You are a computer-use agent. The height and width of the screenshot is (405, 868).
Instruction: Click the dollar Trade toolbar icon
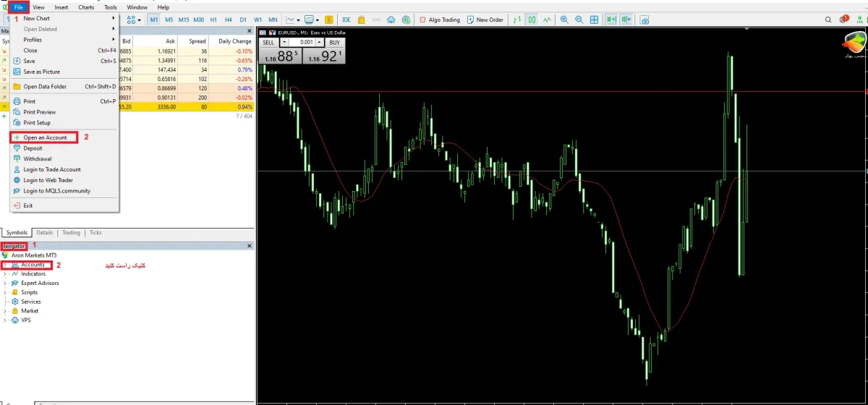point(329,20)
